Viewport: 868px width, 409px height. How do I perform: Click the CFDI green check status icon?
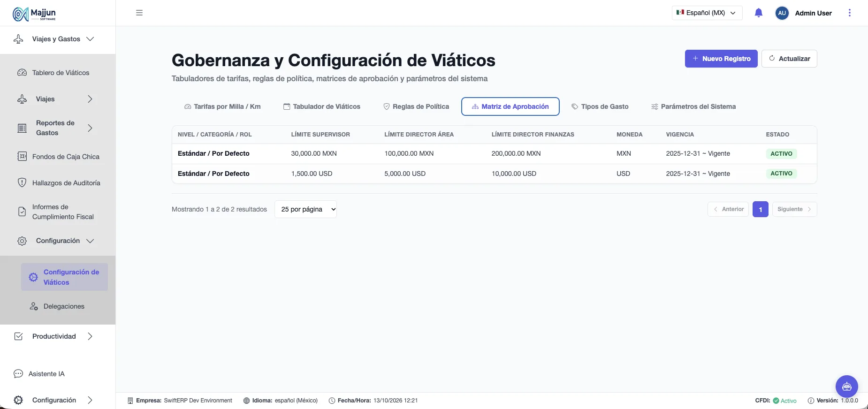776,401
